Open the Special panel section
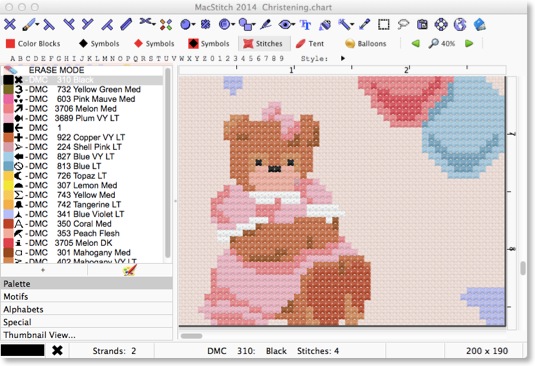Image resolution: width=535 pixels, height=366 pixels. (87, 322)
